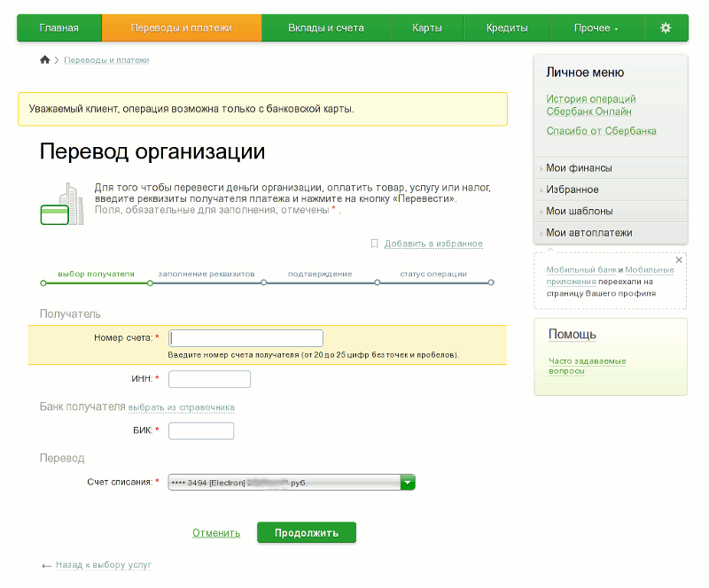Screen dimensions: 709x588
Task: Open the Главная tab
Action: tap(58, 27)
